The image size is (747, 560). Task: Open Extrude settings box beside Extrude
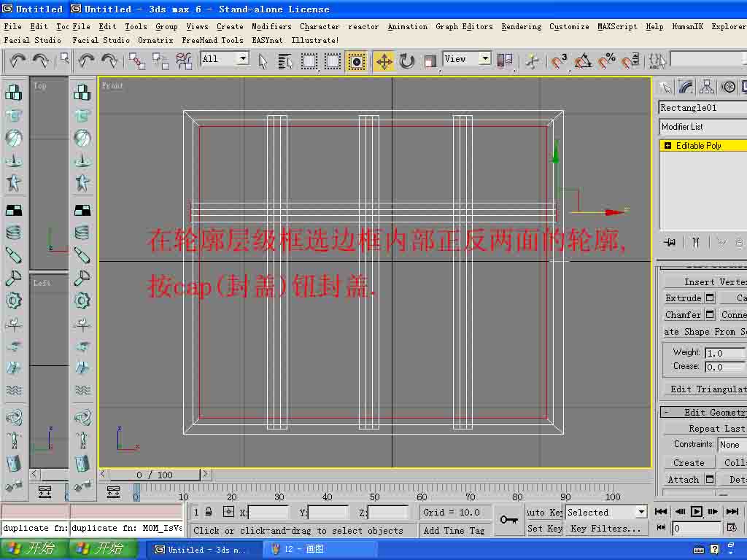(710, 298)
